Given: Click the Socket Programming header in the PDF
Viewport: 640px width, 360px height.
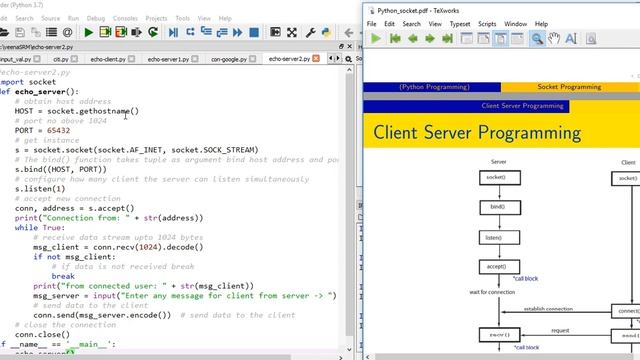Looking at the screenshot, I should 570,87.
